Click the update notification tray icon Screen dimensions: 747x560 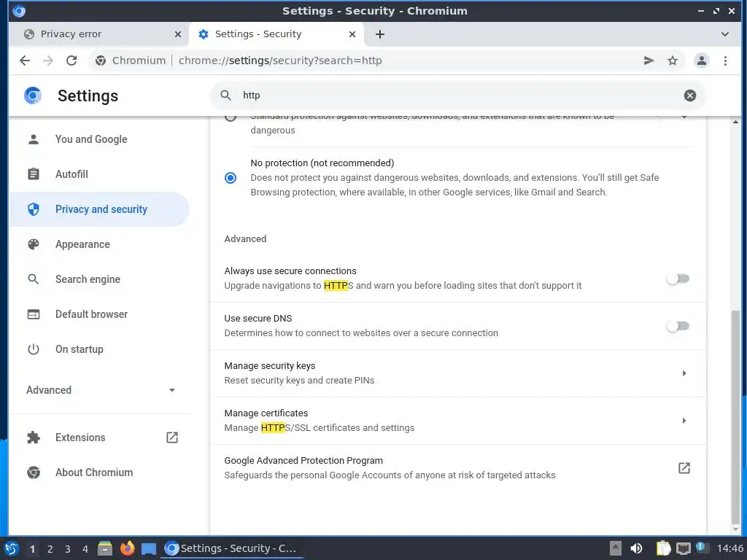coord(702,548)
